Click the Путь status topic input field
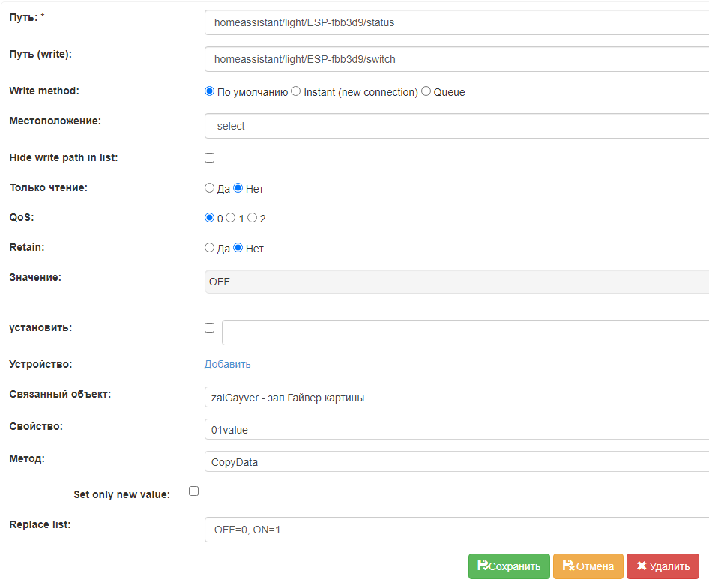The image size is (709, 588). pos(450,22)
